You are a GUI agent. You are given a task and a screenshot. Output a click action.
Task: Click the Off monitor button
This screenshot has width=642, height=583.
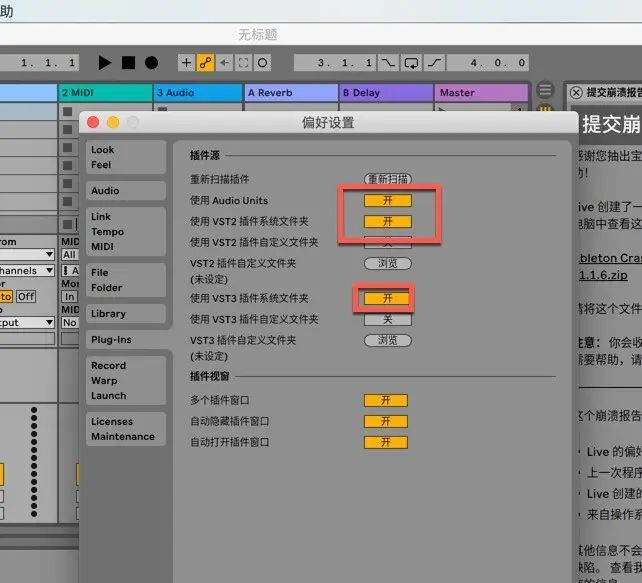tap(26, 296)
